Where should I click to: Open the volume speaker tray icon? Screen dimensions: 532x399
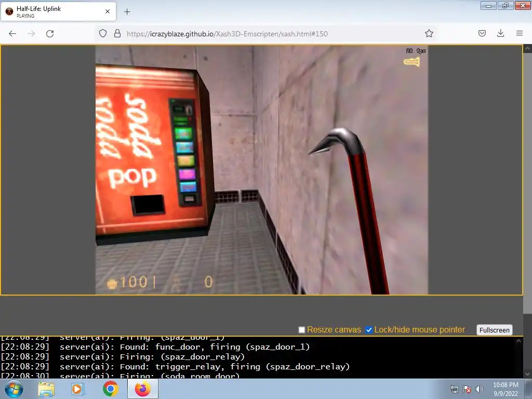coord(479,389)
